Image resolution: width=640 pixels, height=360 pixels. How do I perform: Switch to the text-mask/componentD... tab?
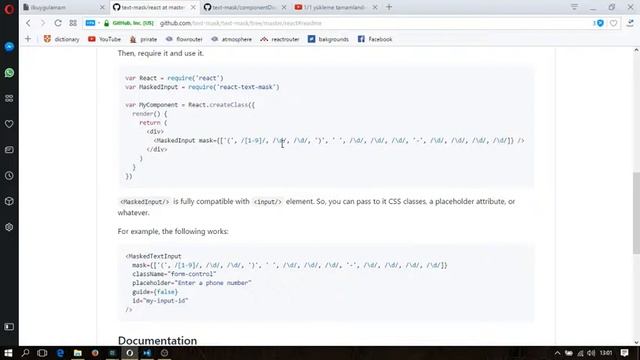coord(244,7)
